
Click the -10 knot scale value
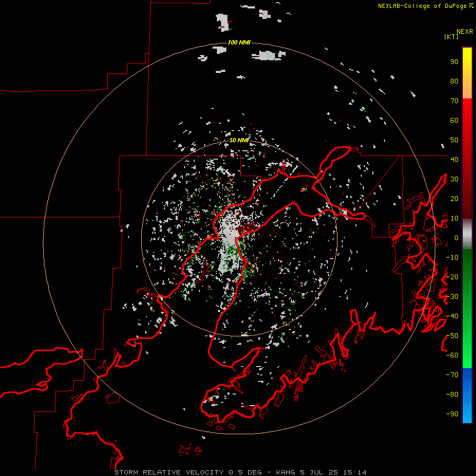click(x=452, y=258)
